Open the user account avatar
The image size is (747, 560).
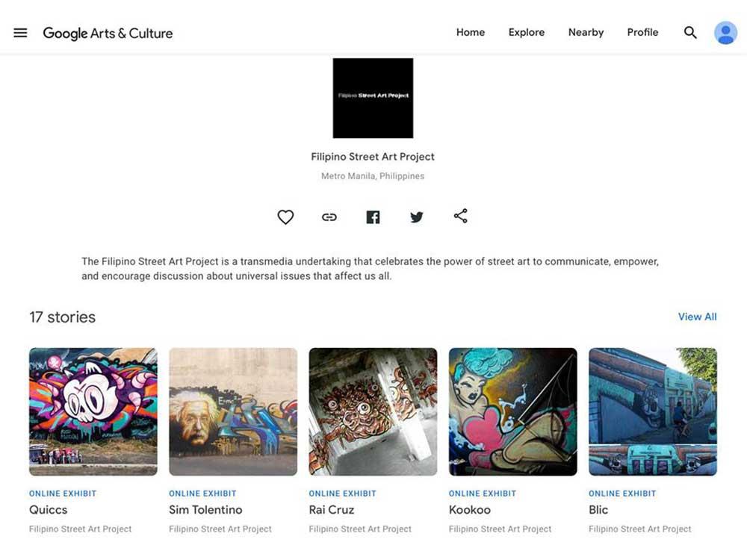(x=725, y=33)
